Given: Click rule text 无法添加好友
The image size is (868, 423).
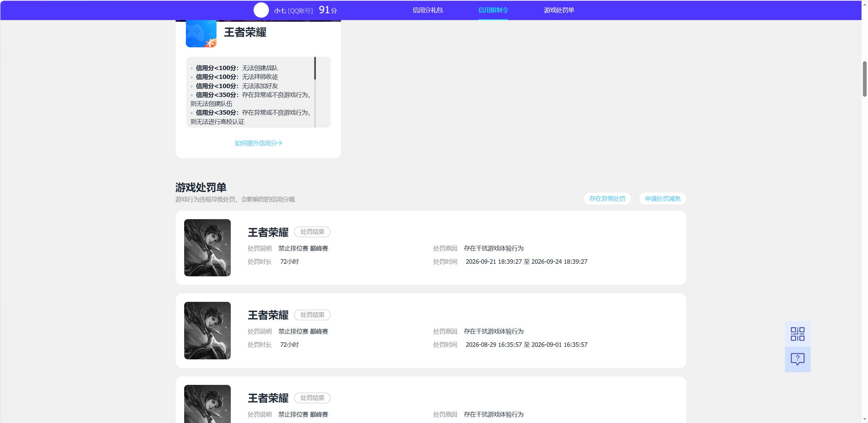Looking at the screenshot, I should click(x=260, y=86).
